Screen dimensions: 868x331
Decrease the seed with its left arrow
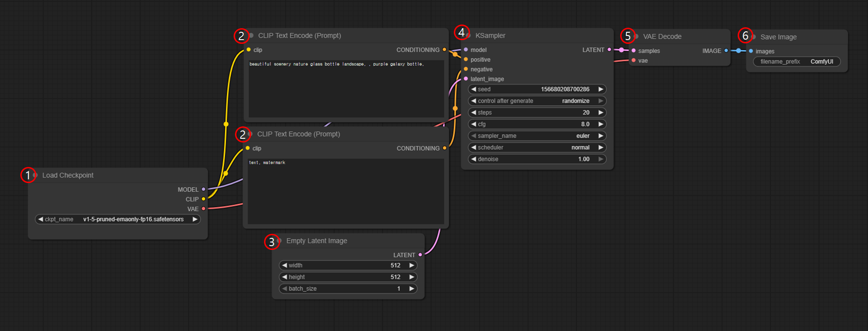click(474, 89)
